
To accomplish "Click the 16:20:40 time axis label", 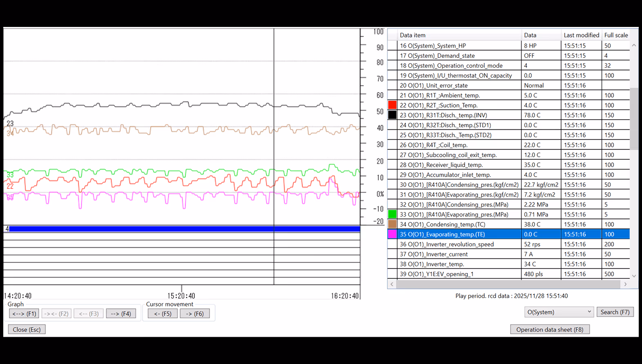I will click(345, 296).
